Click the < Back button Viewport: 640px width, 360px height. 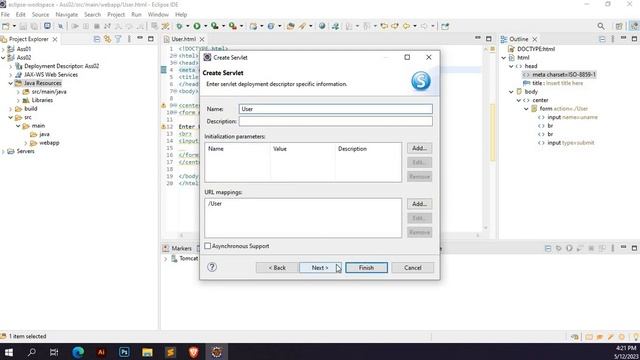(x=277, y=268)
